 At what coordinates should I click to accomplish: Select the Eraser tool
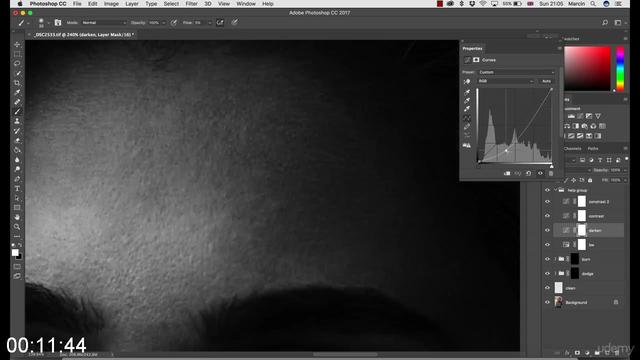point(17,141)
